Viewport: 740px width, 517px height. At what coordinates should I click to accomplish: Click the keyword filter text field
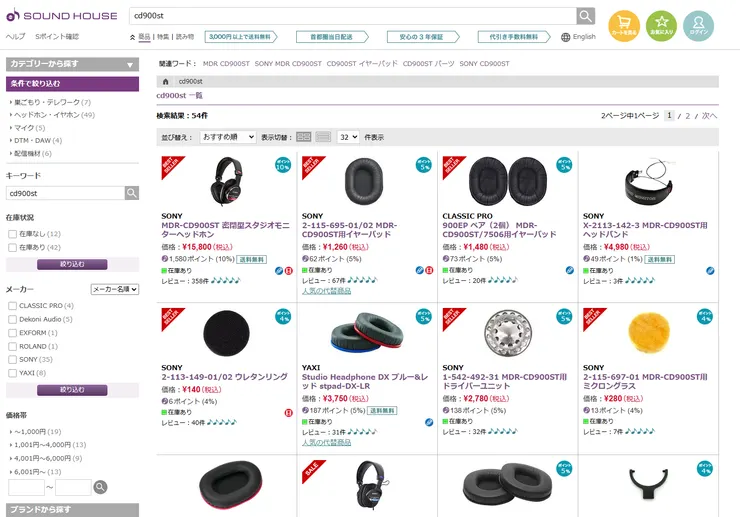click(65, 193)
